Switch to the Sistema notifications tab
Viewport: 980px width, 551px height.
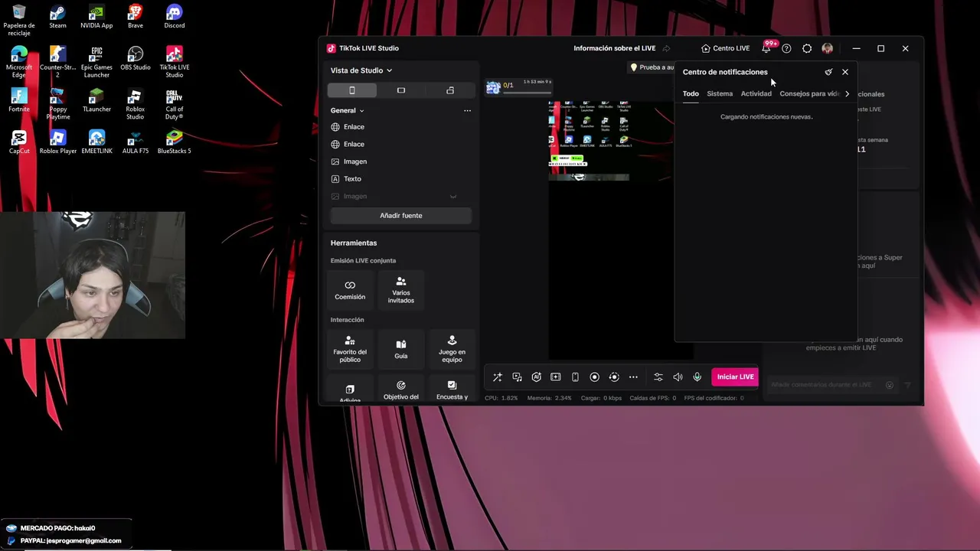point(720,93)
